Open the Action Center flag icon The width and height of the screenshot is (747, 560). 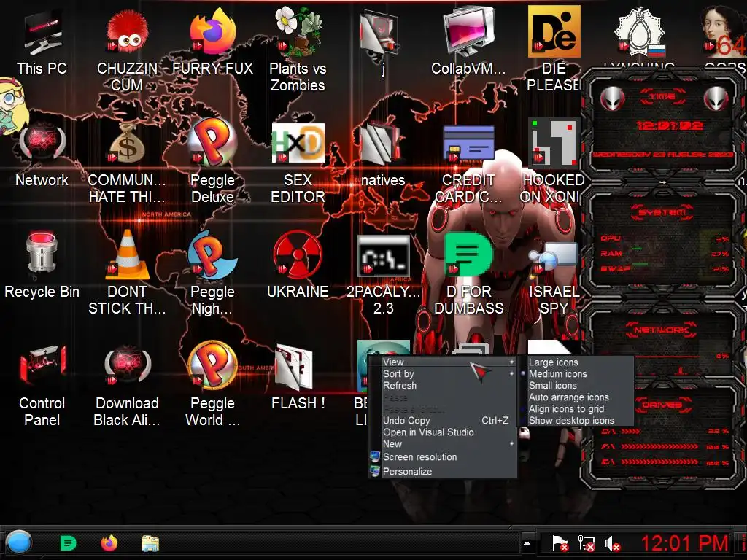pos(560,543)
